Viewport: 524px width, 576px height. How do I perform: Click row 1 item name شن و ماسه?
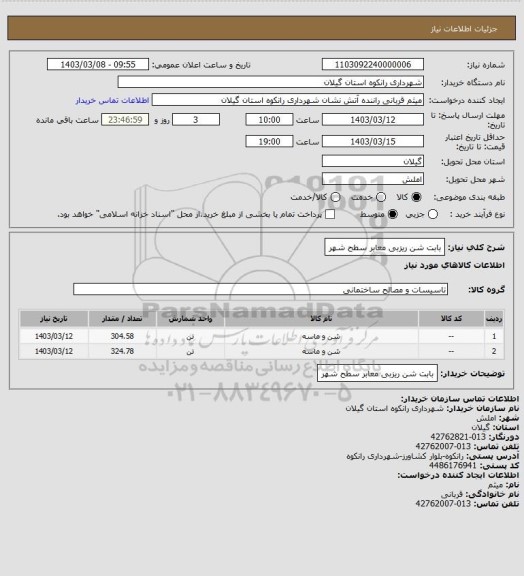point(322,336)
